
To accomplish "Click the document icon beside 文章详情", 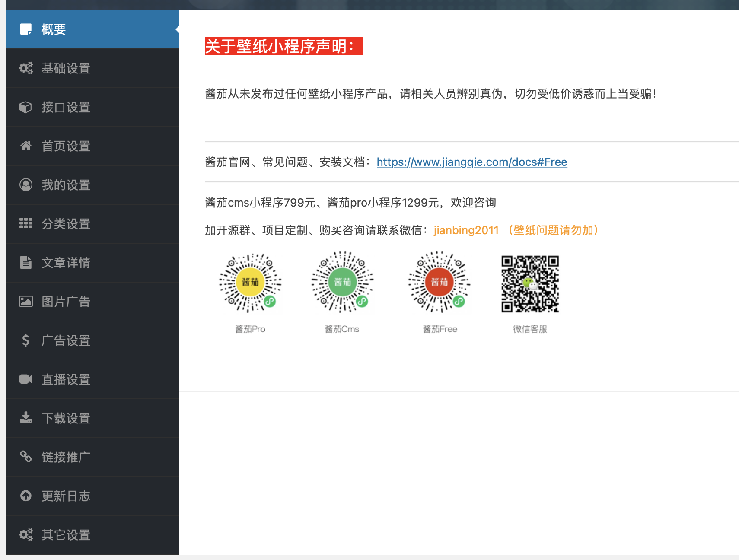I will pyautogui.click(x=26, y=262).
